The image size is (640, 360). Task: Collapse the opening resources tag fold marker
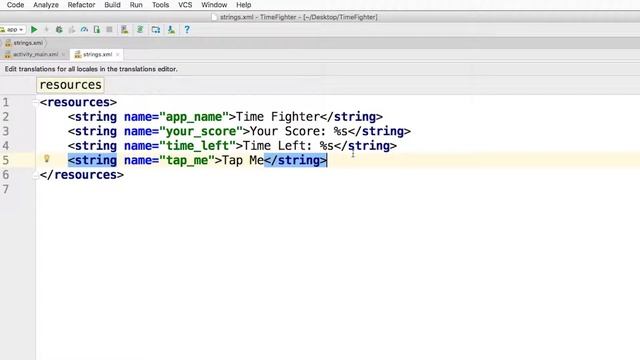coord(36,102)
